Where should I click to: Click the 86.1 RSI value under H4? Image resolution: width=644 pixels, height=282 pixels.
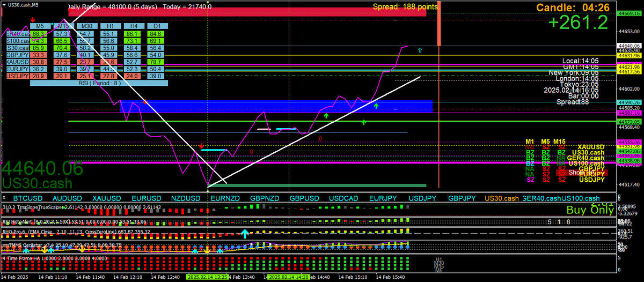[x=131, y=33]
